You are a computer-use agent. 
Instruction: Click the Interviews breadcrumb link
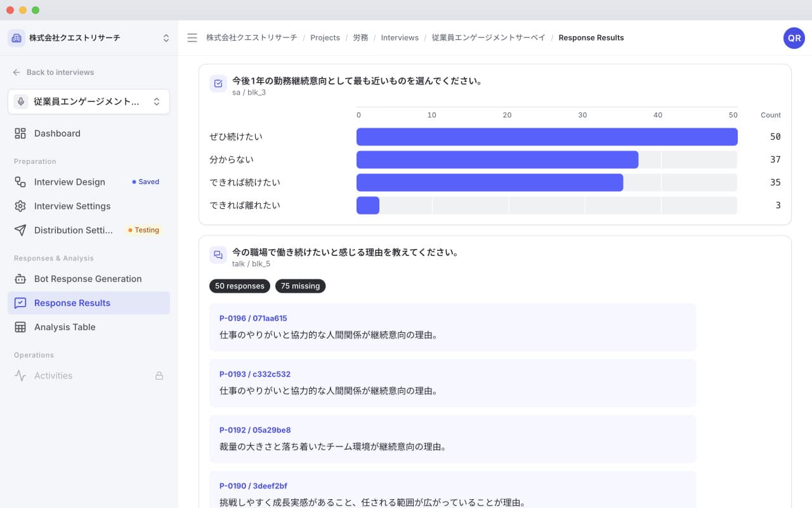pos(400,38)
